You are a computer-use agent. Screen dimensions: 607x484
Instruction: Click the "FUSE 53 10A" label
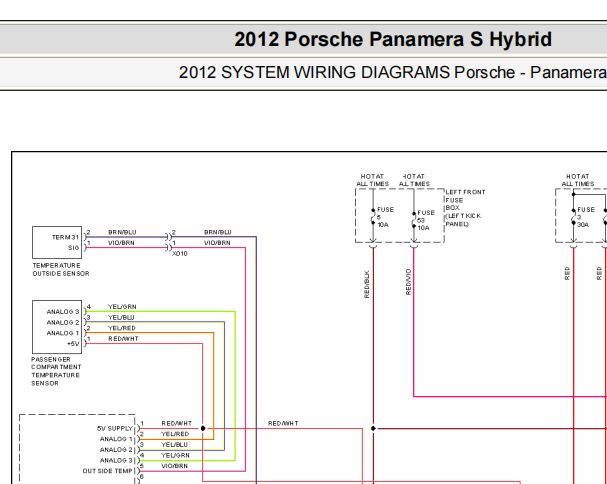click(426, 220)
